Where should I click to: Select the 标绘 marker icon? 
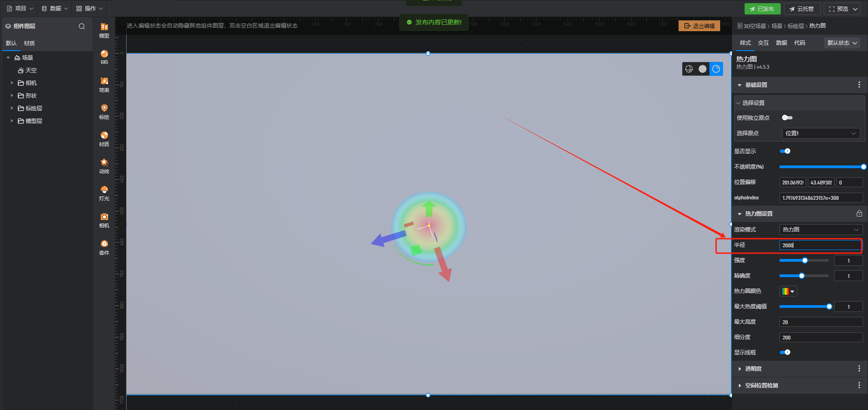[x=104, y=112]
